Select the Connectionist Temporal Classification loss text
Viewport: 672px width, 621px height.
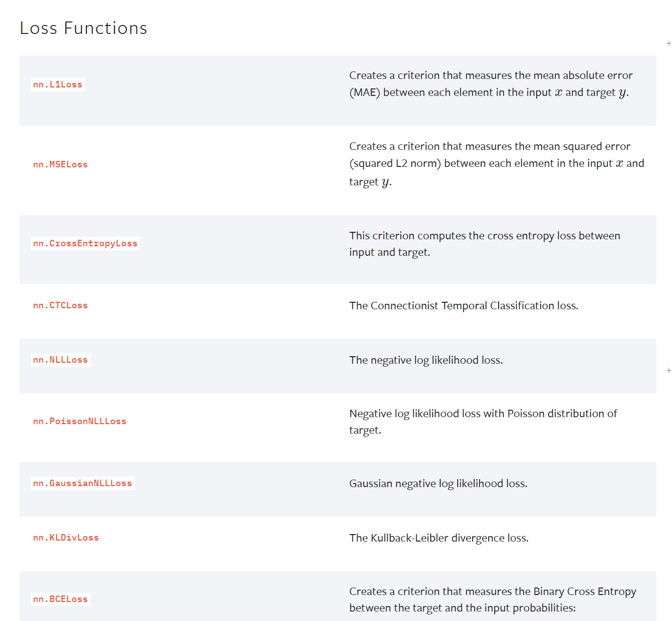click(464, 305)
